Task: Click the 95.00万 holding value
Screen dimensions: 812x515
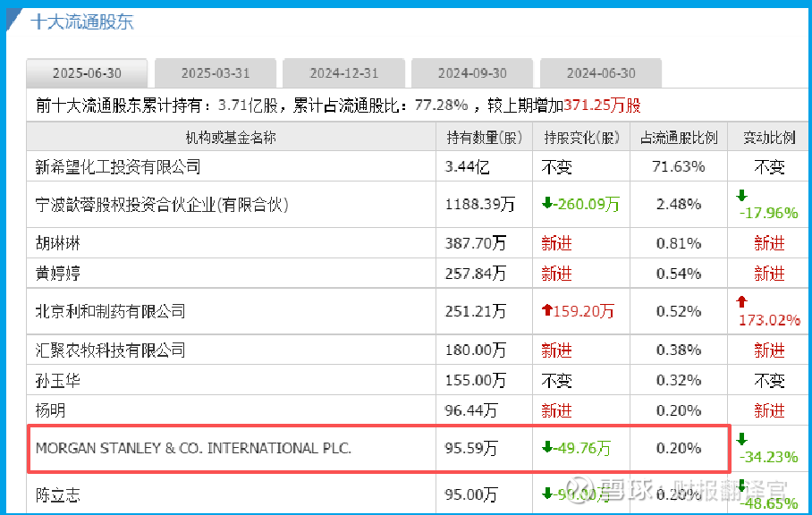Action: (x=470, y=494)
